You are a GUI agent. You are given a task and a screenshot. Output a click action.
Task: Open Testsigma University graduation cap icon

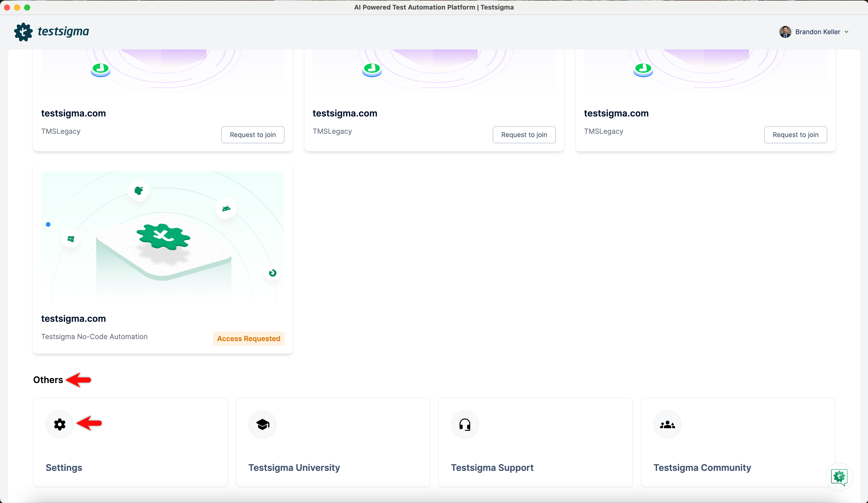tap(262, 424)
